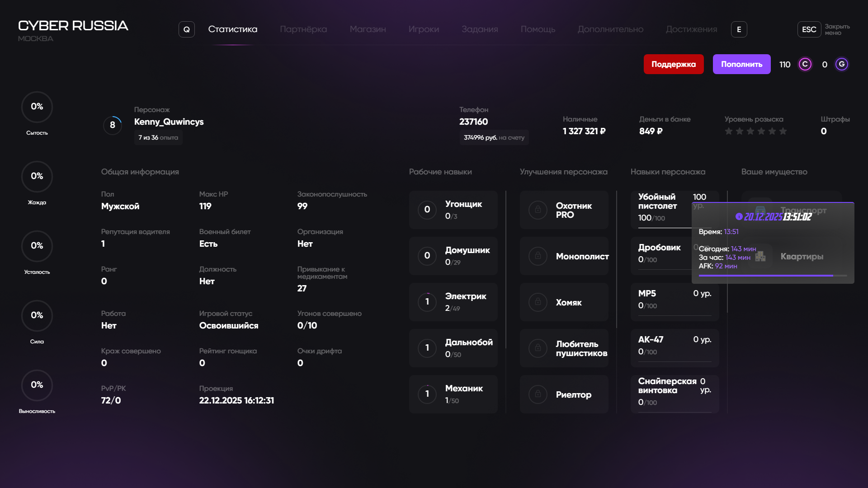868x488 pixels.
Task: Click the Монополист lock icon
Action: (x=538, y=256)
